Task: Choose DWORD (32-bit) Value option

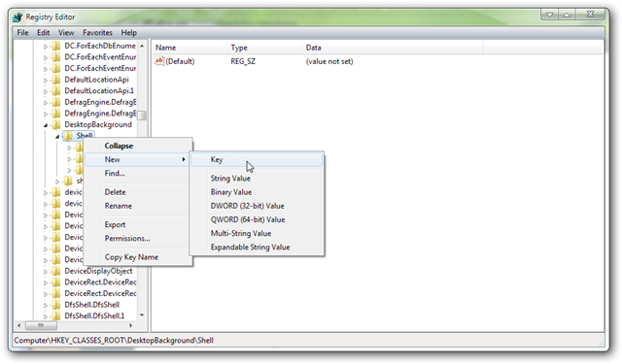Action: click(x=257, y=206)
